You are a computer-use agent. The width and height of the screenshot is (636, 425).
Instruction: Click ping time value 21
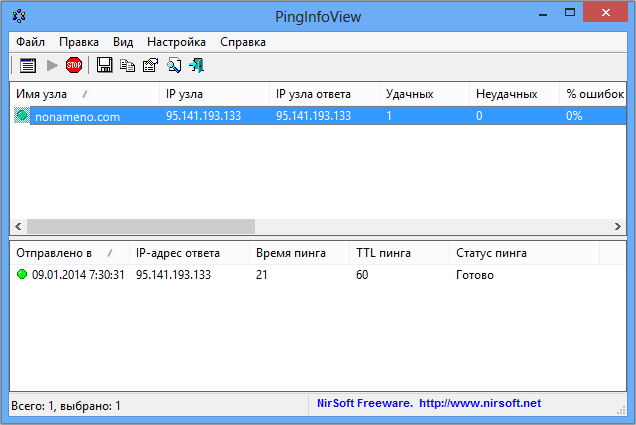point(262,275)
